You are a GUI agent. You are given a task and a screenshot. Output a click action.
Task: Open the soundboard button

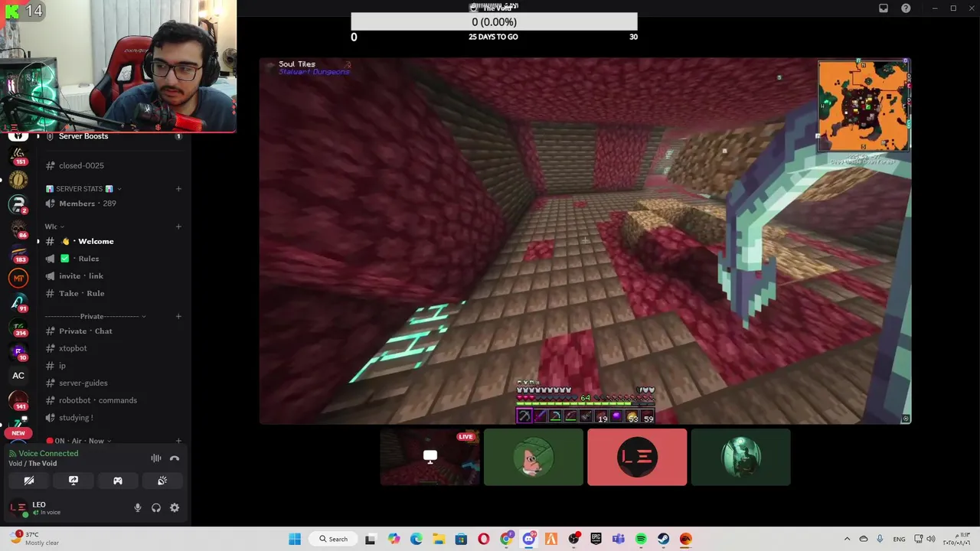[x=162, y=481]
